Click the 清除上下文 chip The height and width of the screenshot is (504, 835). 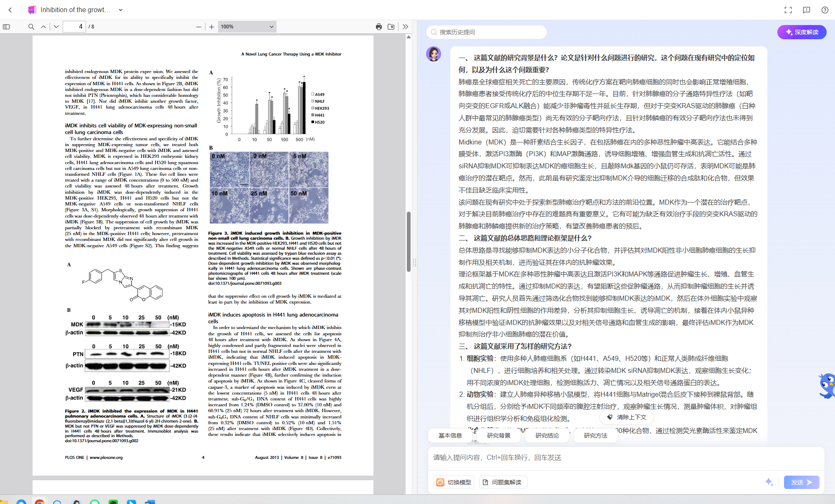pyautogui.click(x=627, y=417)
